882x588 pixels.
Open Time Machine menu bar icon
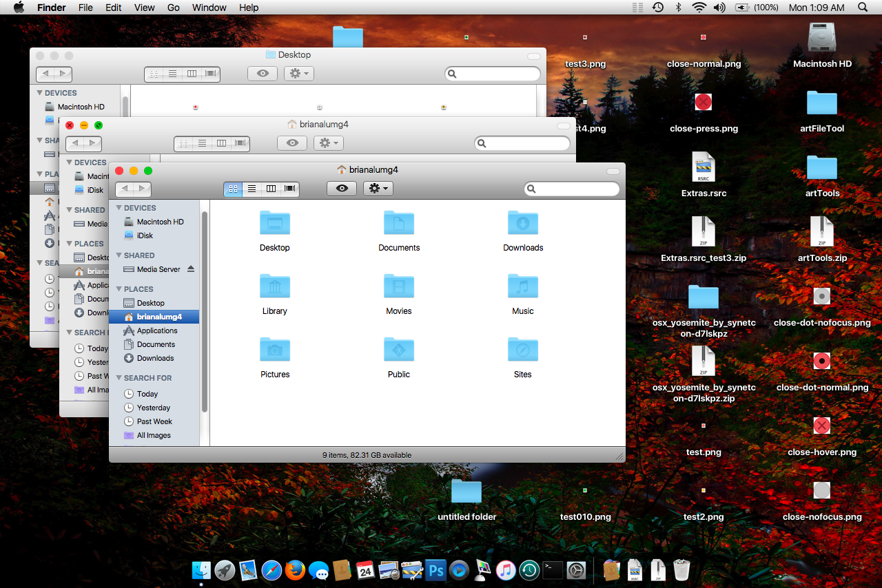click(x=658, y=8)
